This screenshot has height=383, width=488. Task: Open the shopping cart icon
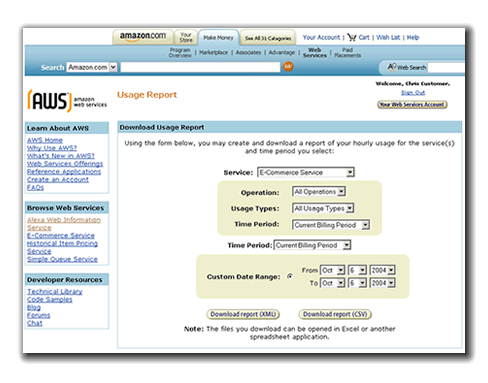tap(351, 37)
